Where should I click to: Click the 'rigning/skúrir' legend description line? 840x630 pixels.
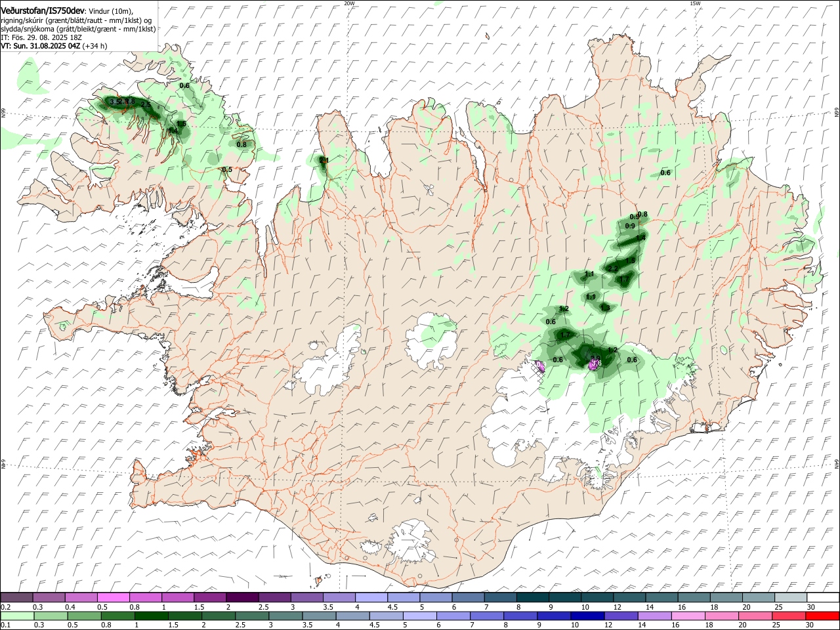coord(76,20)
